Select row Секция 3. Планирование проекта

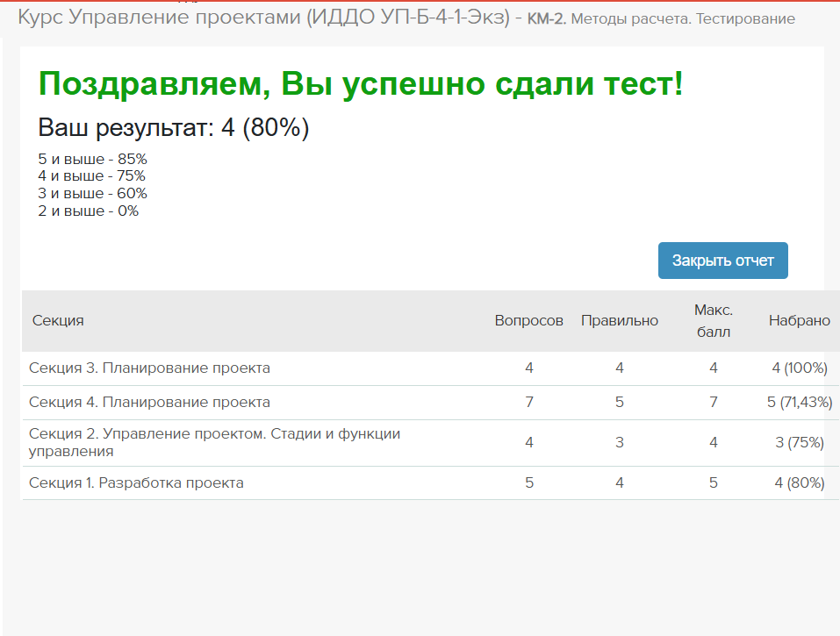[x=430, y=368]
